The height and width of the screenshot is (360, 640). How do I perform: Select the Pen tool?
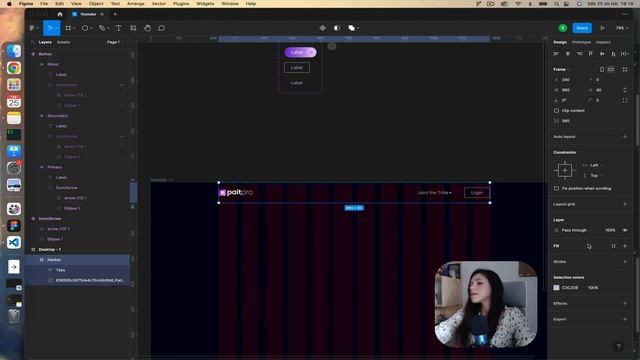(102, 28)
